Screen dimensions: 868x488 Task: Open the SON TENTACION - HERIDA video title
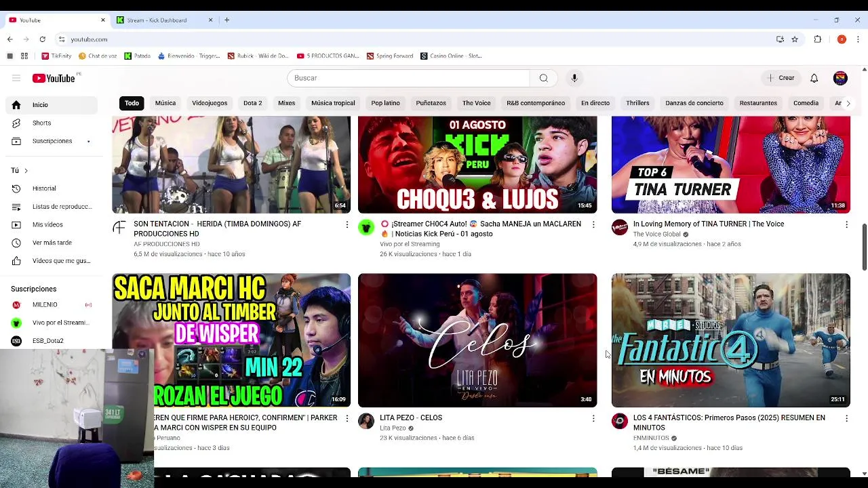[217, 229]
